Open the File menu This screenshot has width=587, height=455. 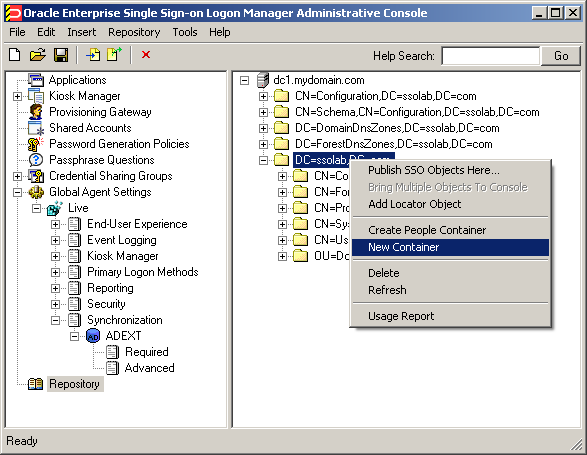[17, 32]
